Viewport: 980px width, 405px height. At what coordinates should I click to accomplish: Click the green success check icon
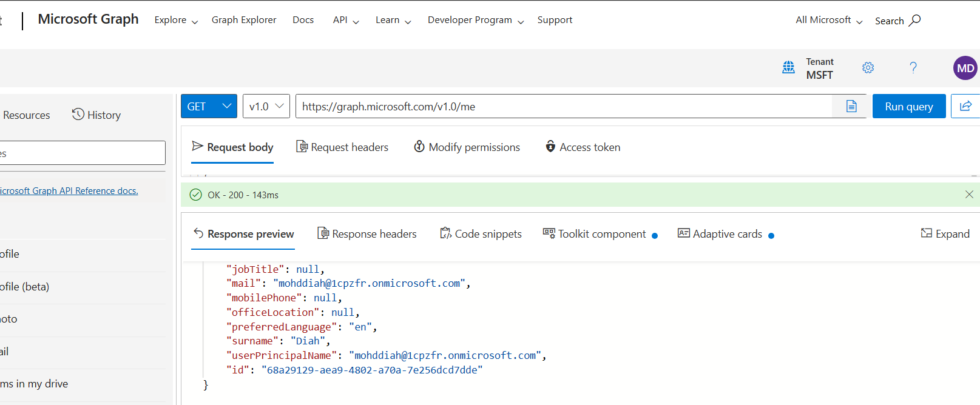pos(195,195)
